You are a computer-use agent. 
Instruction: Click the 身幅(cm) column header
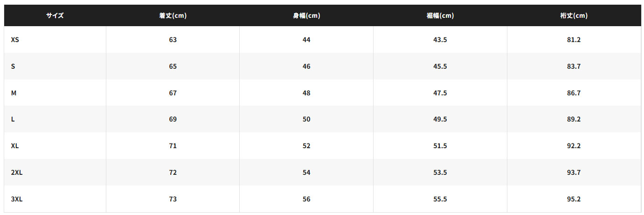306,15
